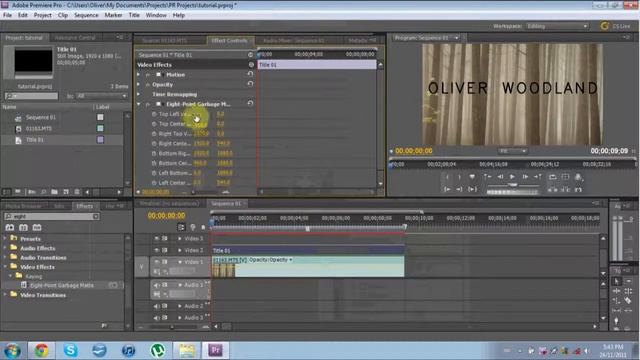640x360 pixels.
Task: Open Premiere Pro from Windows taskbar
Action: coord(215,350)
